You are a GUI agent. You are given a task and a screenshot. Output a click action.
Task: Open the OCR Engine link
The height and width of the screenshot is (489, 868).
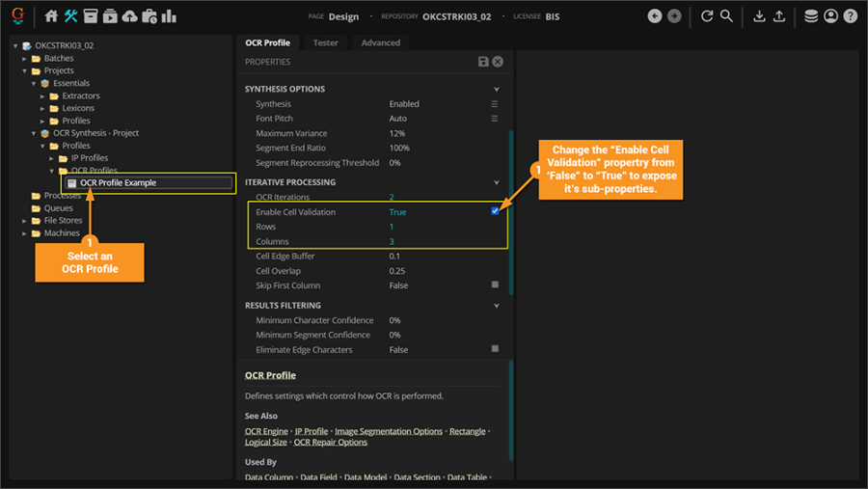coord(266,431)
